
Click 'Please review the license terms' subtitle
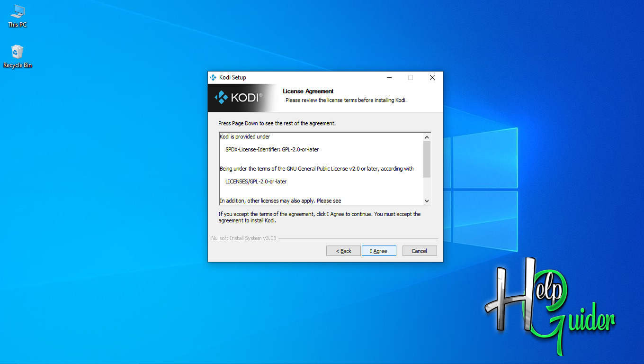(x=346, y=100)
